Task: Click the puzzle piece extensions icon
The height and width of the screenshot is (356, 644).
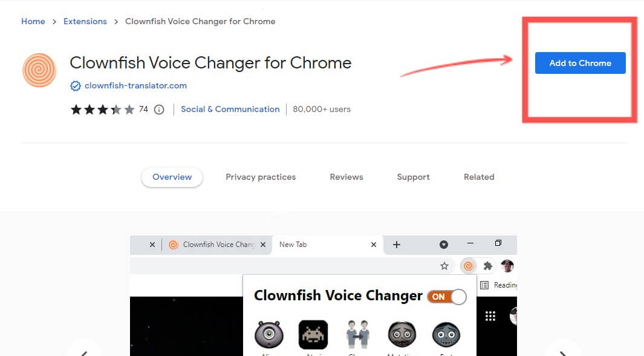Action: pyautogui.click(x=487, y=266)
